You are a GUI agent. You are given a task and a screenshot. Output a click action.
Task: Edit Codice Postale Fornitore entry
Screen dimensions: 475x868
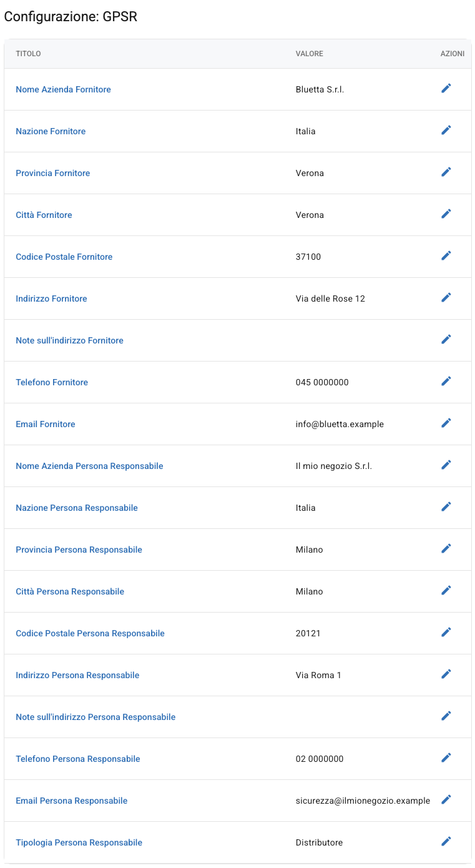click(446, 256)
